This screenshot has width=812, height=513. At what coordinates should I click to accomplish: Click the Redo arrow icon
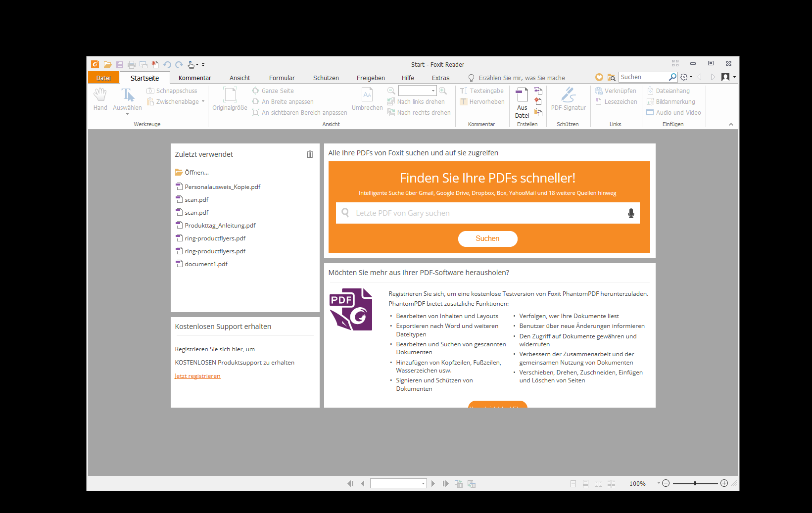pyautogui.click(x=179, y=65)
